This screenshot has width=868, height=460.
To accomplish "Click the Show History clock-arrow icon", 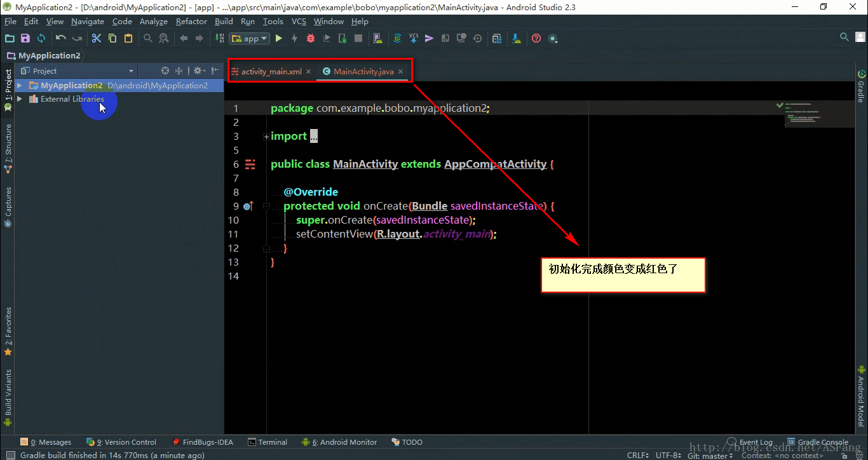I will tap(477, 38).
